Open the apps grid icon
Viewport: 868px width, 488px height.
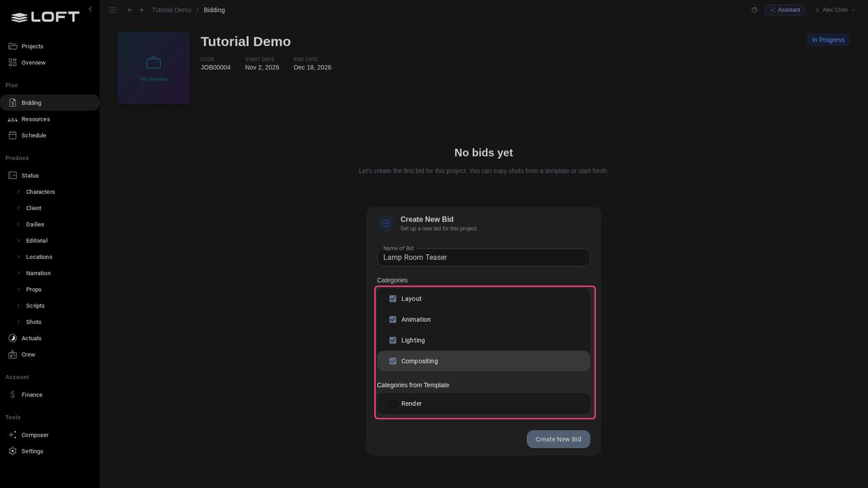(113, 10)
